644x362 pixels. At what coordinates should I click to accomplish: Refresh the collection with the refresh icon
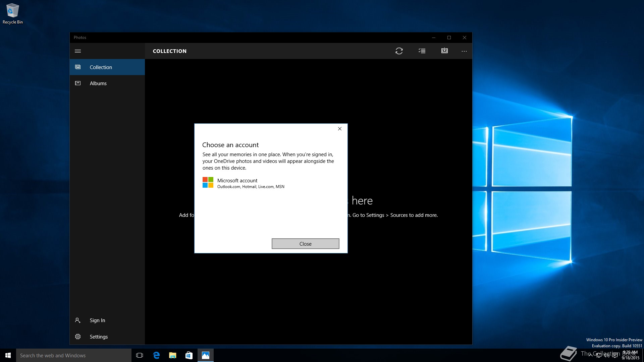(x=399, y=51)
